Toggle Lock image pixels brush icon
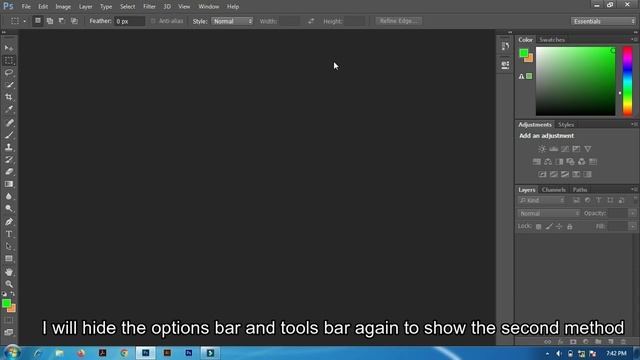This screenshot has height=360, width=640. (549, 227)
